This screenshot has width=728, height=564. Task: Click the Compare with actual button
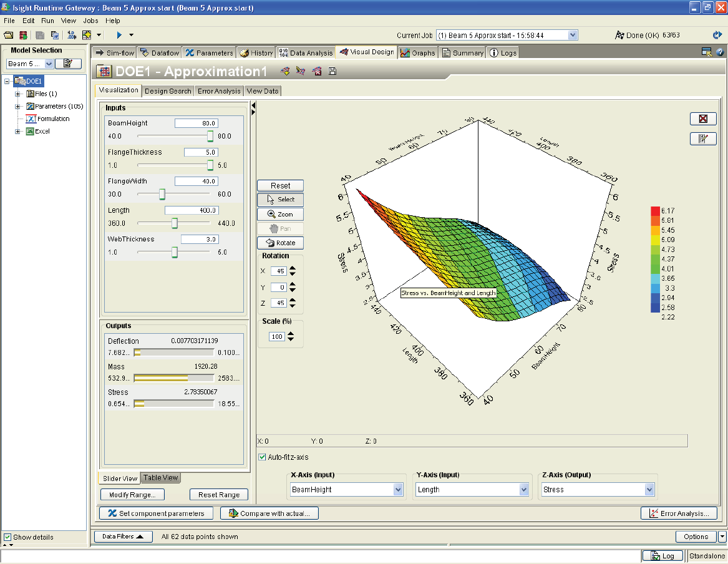click(269, 513)
